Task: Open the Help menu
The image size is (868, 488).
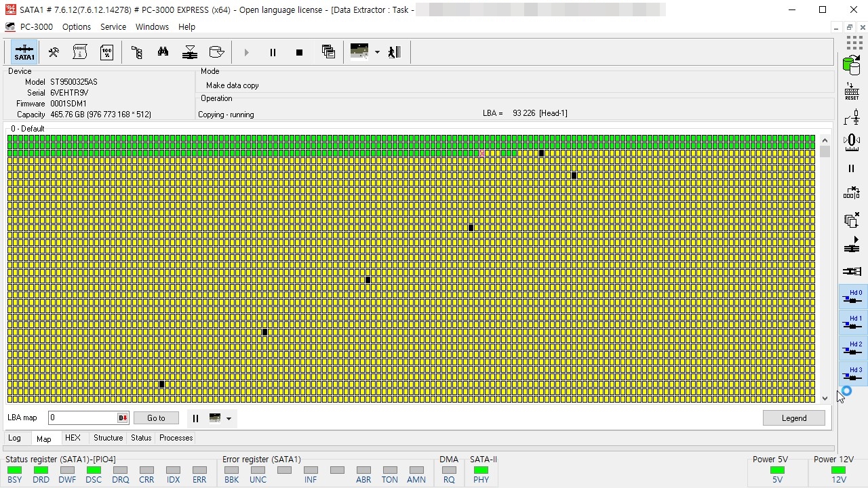Action: 186,27
